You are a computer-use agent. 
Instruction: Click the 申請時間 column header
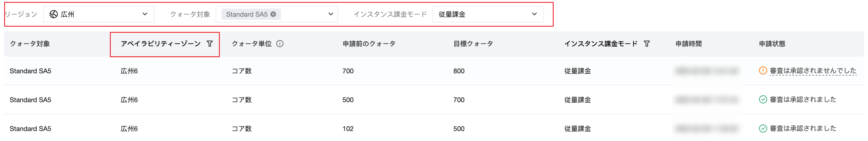tap(688, 44)
